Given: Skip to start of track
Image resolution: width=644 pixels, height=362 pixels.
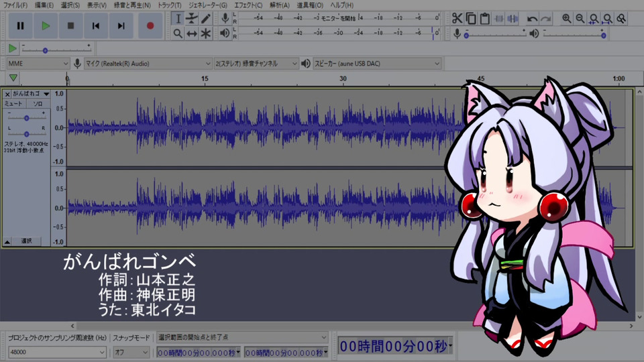Looking at the screenshot, I should click(x=96, y=26).
